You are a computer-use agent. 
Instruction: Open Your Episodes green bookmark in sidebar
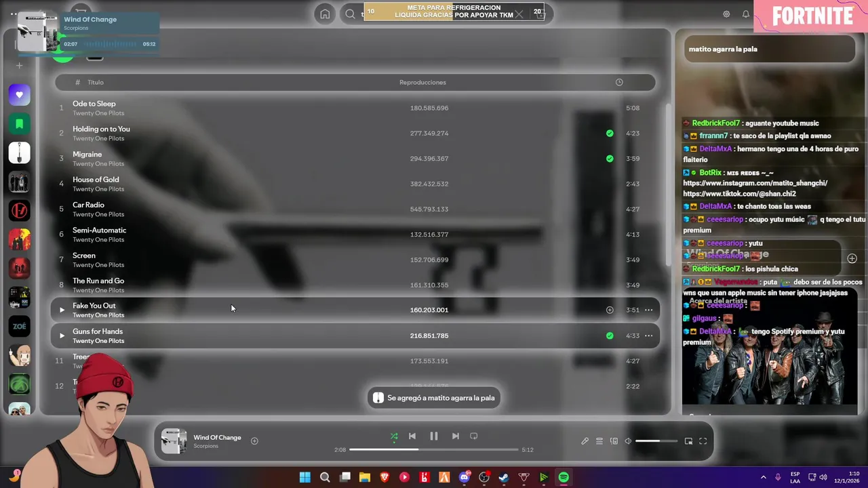pyautogui.click(x=19, y=124)
